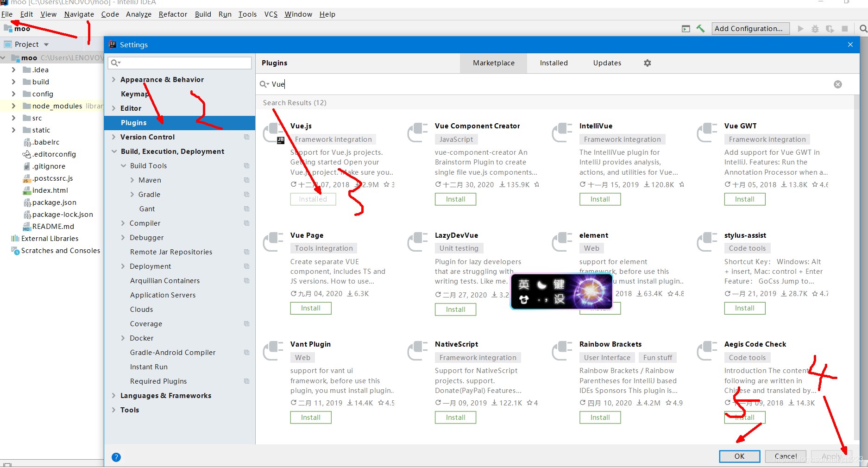Viewport: 868px width, 468px height.
Task: Click the Vant Plugin icon
Action: 273,351
